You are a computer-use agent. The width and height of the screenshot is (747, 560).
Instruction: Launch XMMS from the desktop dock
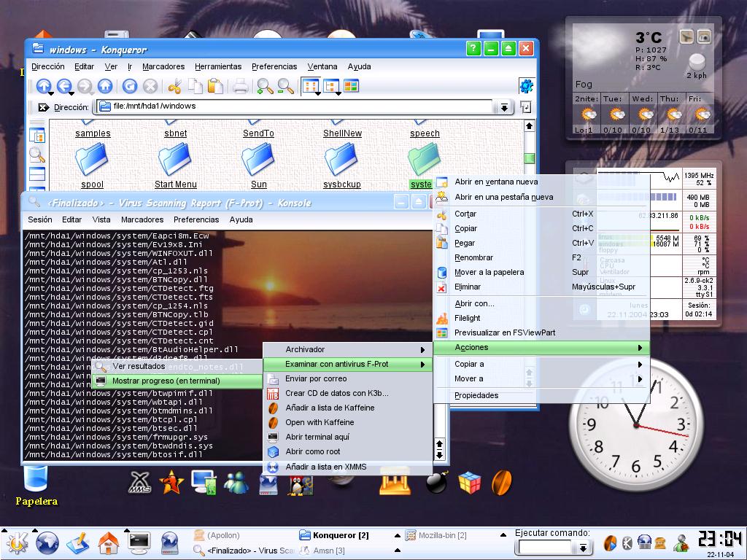pos(141,483)
